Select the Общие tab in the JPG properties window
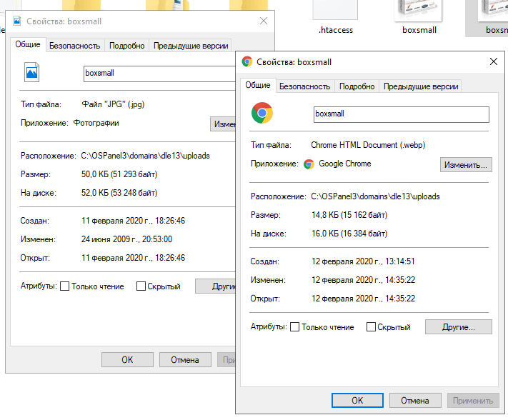Viewport: 508px width, 420px height. click(28, 44)
